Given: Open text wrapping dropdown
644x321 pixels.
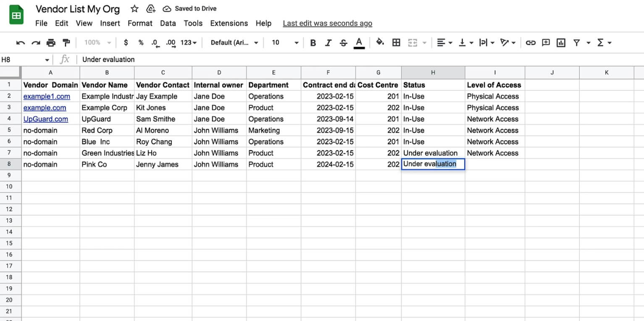Looking at the screenshot, I should [487, 42].
